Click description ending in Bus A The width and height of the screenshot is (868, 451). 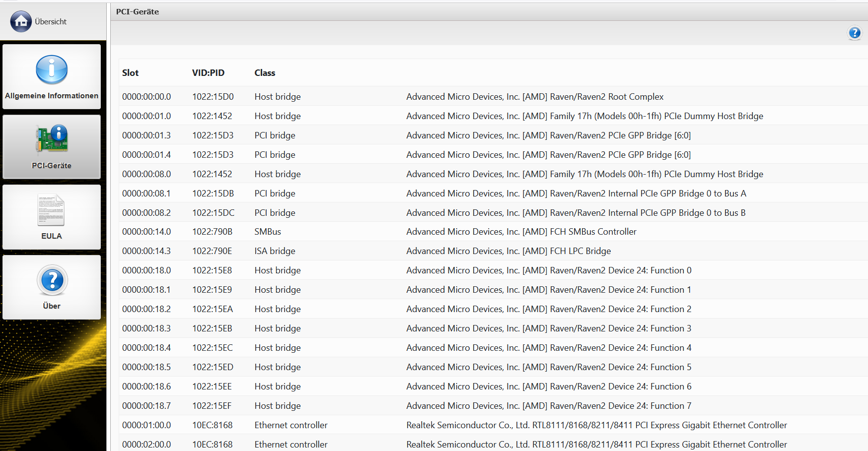576,193
